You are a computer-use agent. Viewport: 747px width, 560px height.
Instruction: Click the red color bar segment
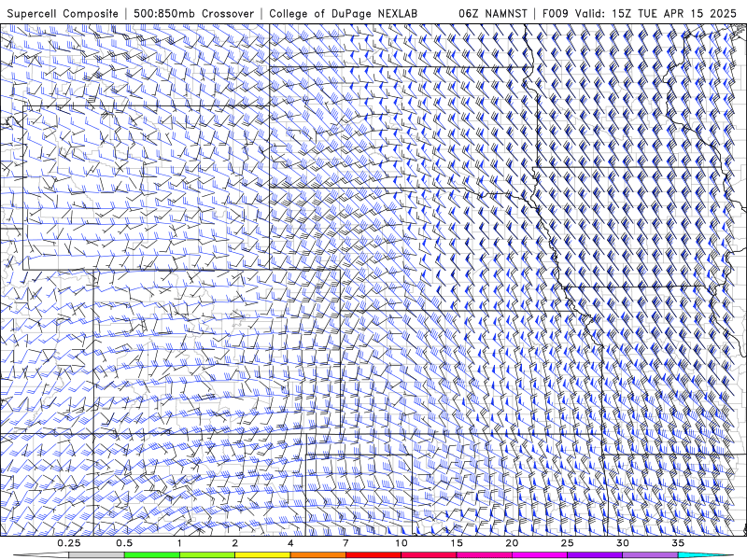(x=373, y=555)
